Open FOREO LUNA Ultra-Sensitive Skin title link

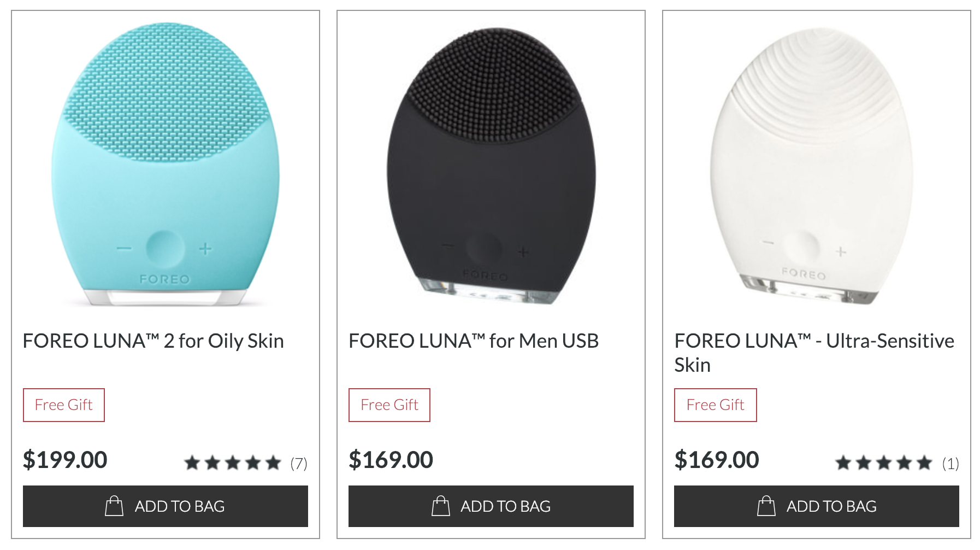pyautogui.click(x=814, y=353)
